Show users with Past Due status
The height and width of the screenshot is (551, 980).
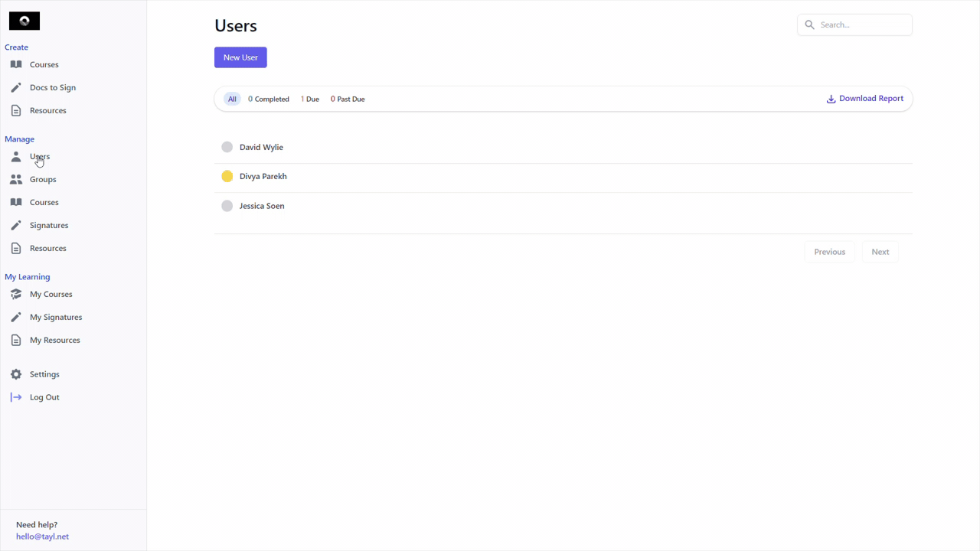[348, 99]
